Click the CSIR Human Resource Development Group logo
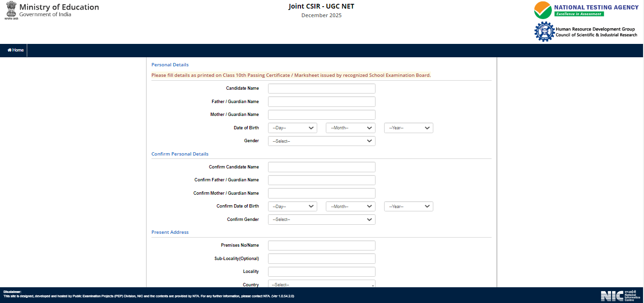The height and width of the screenshot is (303, 644). 586,32
